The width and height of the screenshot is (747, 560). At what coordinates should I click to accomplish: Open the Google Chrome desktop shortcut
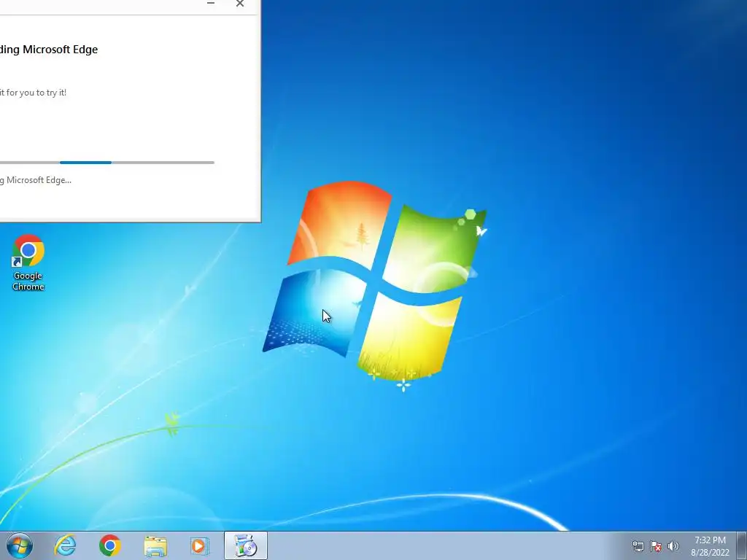pos(28,262)
